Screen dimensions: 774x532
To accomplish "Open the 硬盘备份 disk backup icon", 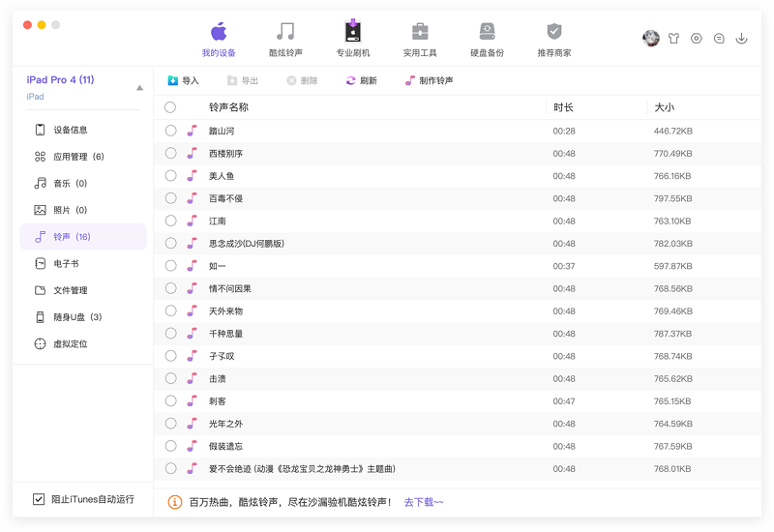I will click(x=487, y=33).
